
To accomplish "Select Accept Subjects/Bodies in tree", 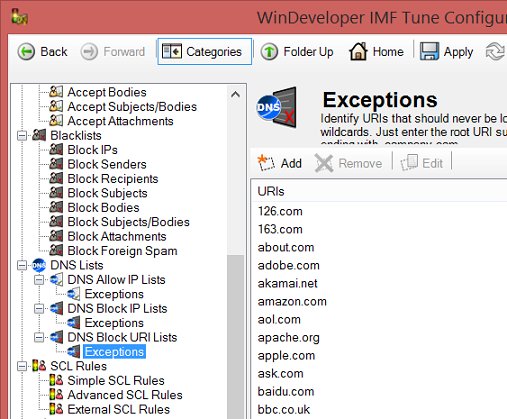I will [x=132, y=107].
